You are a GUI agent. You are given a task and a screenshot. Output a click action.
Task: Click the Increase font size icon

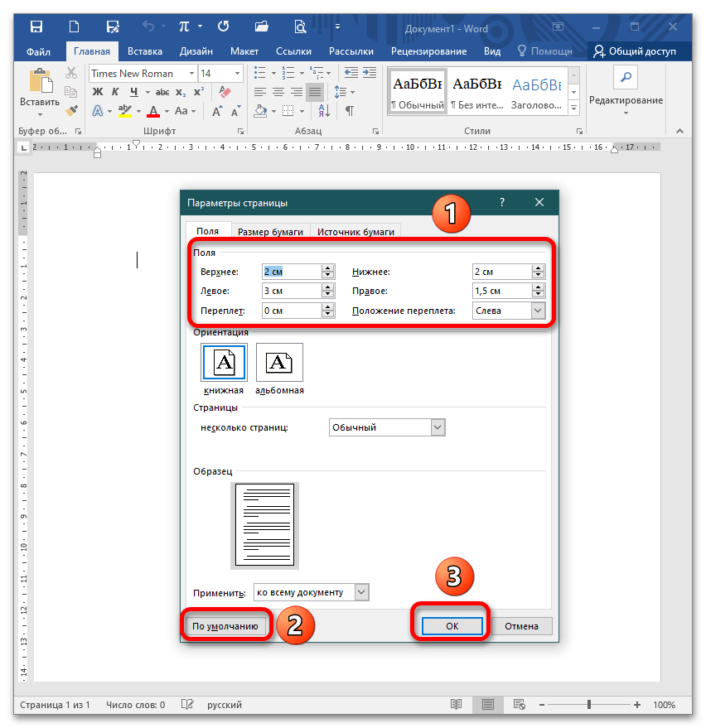tap(217, 112)
